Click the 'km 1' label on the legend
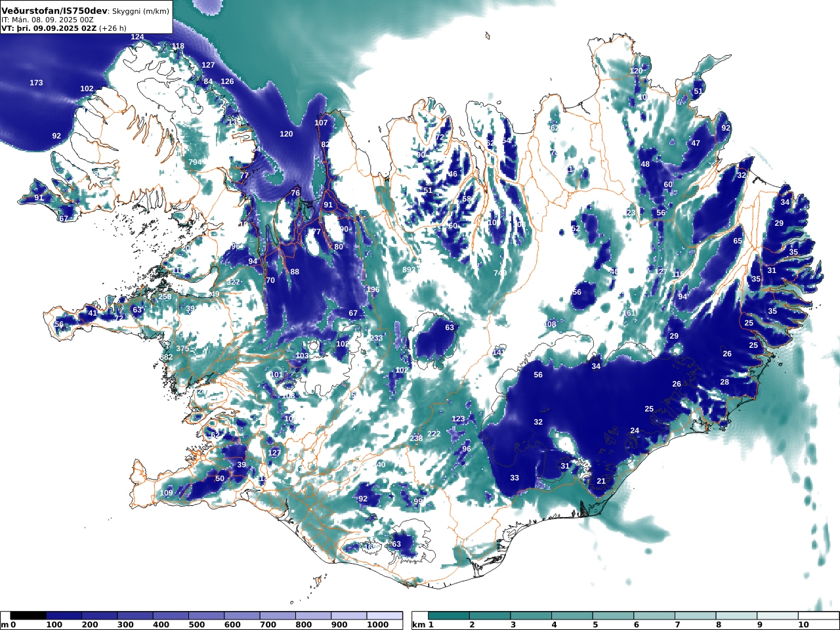The image size is (840, 630). tap(424, 625)
